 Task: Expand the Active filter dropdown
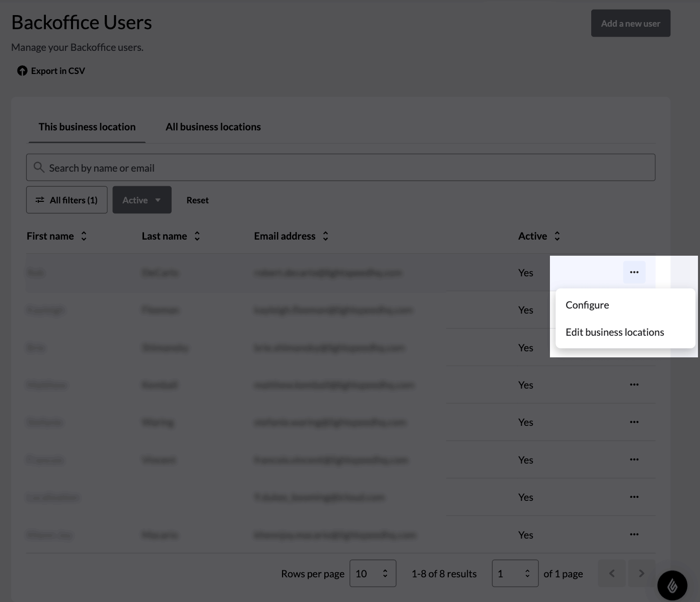pos(142,200)
